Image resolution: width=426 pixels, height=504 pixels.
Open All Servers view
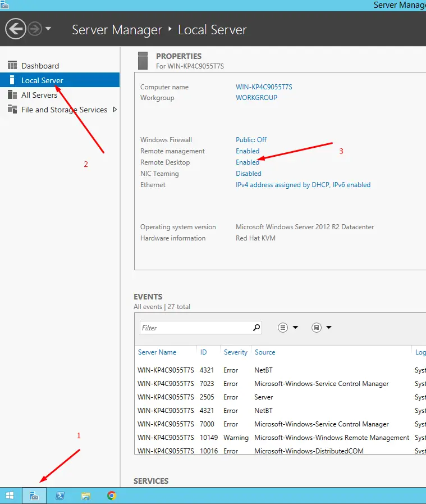tap(39, 95)
